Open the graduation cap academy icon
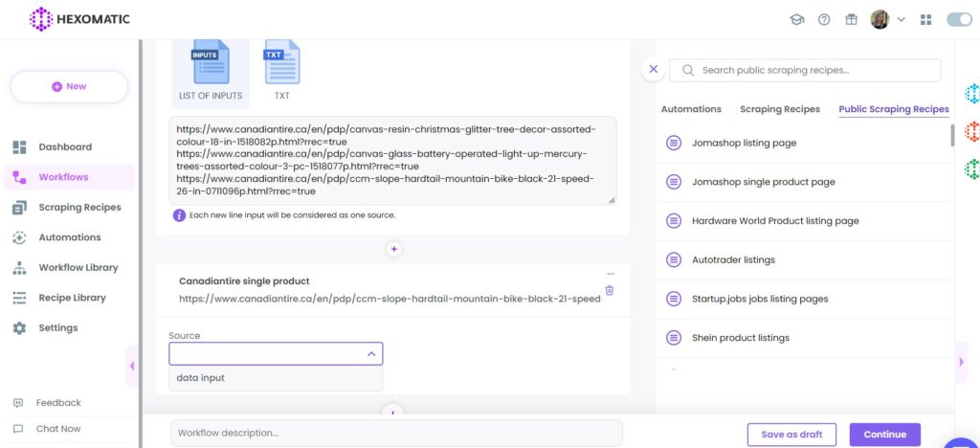The image size is (980, 448). 797,19
